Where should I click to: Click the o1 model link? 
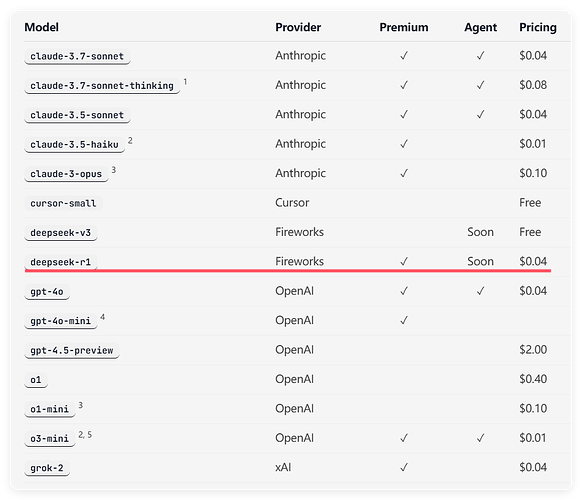tap(36, 379)
